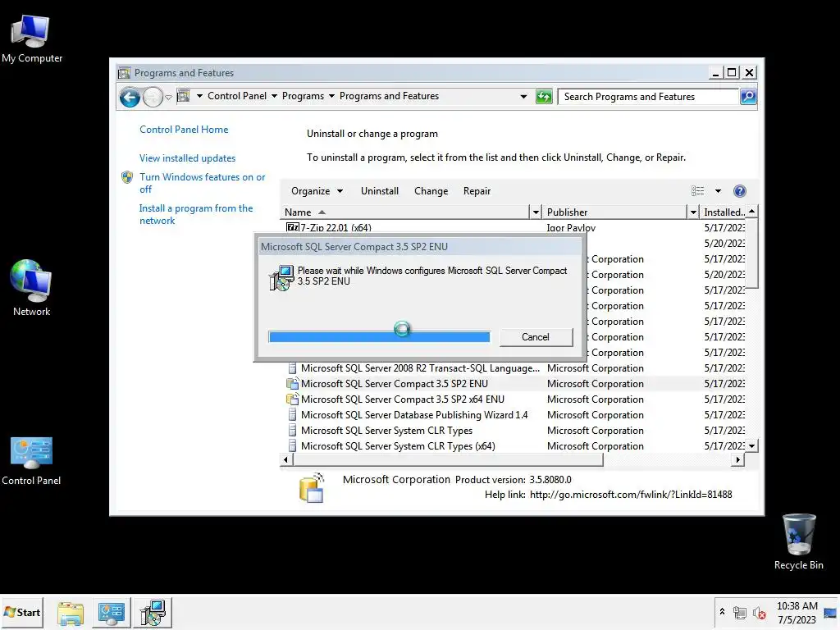Viewport: 840px width, 630px height.
Task: Open the go.microsoft.com help link
Action: 631,495
